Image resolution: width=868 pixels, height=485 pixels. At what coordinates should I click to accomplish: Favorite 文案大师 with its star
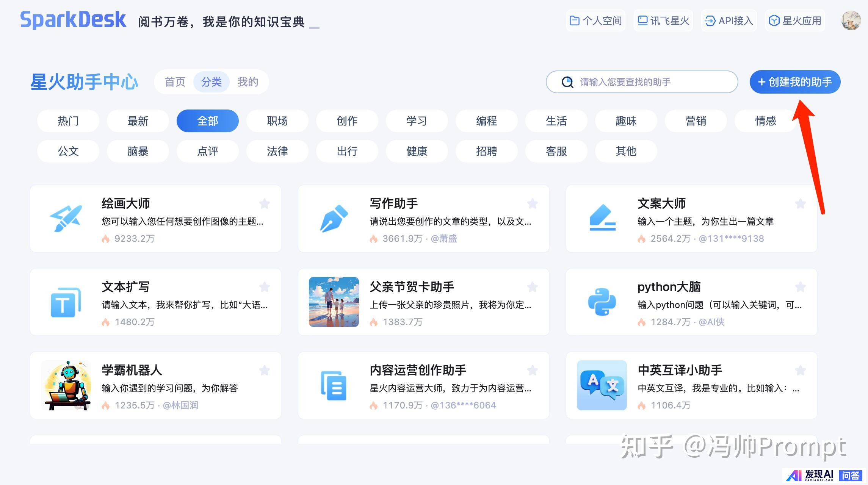pos(801,204)
